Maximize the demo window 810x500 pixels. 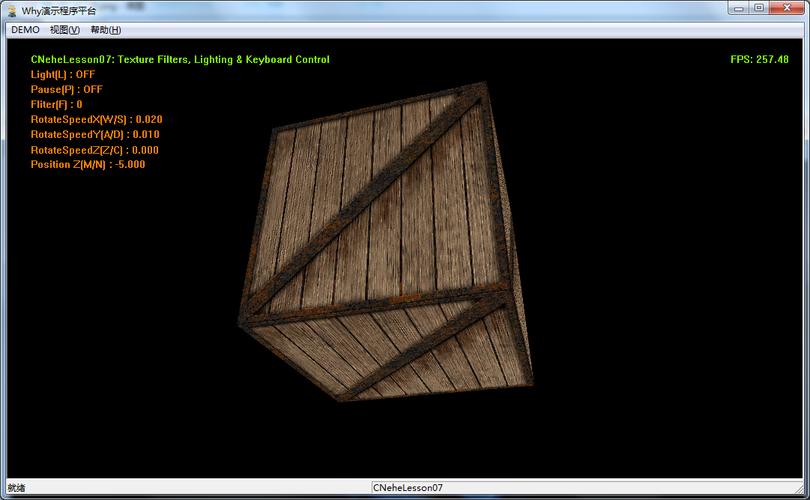pyautogui.click(x=759, y=8)
